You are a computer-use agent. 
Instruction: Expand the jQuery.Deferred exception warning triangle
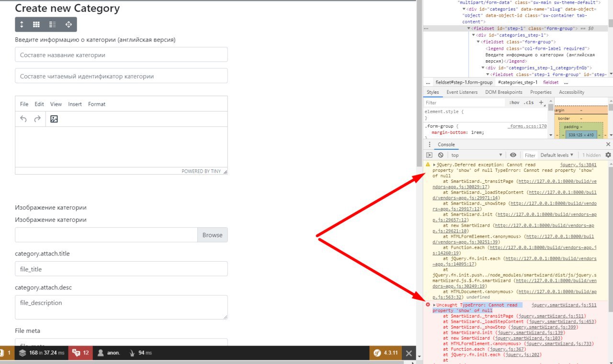[434, 165]
